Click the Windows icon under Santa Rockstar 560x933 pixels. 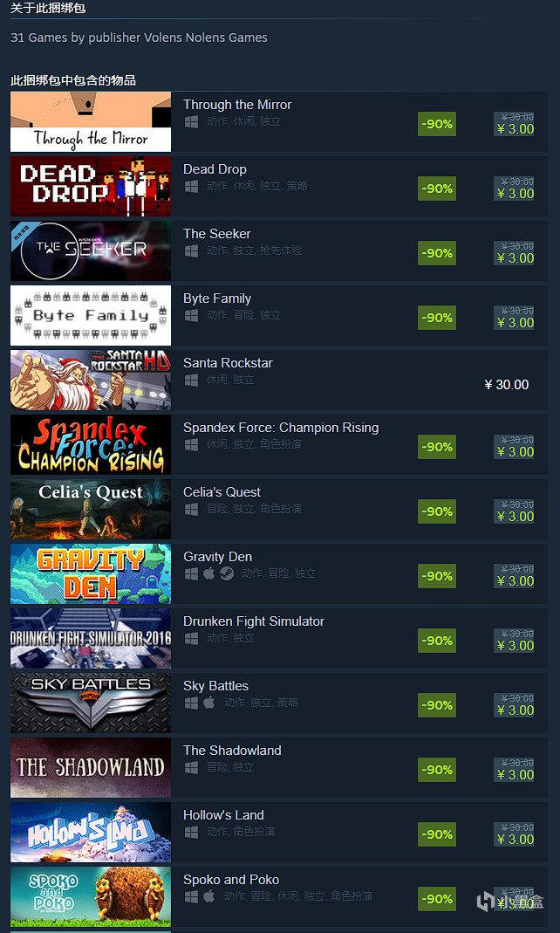[x=191, y=380]
